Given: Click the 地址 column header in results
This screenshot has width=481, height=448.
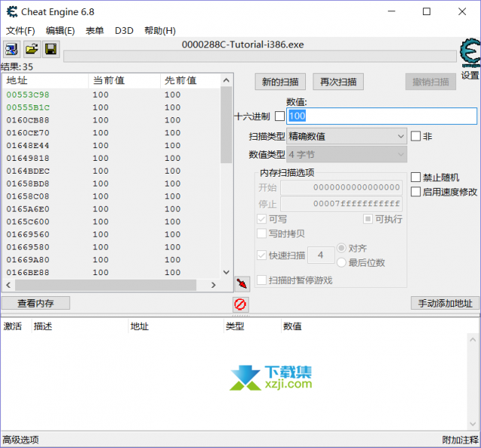Looking at the screenshot, I should tap(45, 80).
